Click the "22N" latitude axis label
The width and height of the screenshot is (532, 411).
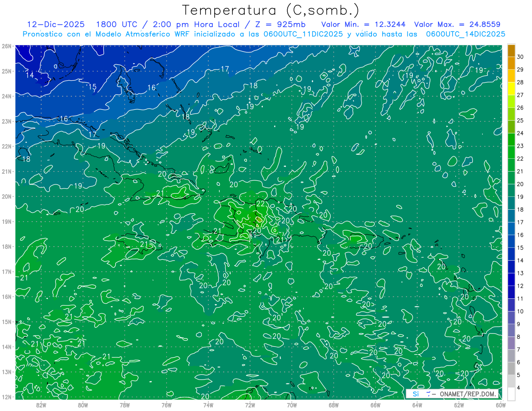click(x=7, y=146)
